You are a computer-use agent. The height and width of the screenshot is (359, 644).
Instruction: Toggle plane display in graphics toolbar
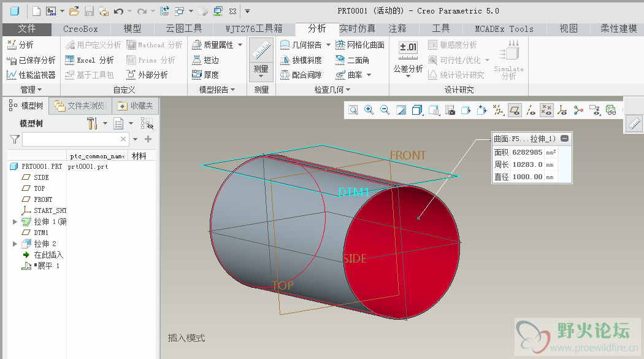tap(515, 110)
